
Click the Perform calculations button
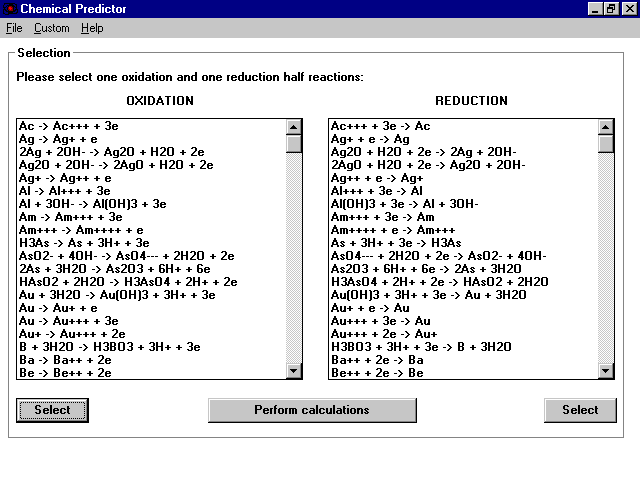[x=312, y=410]
